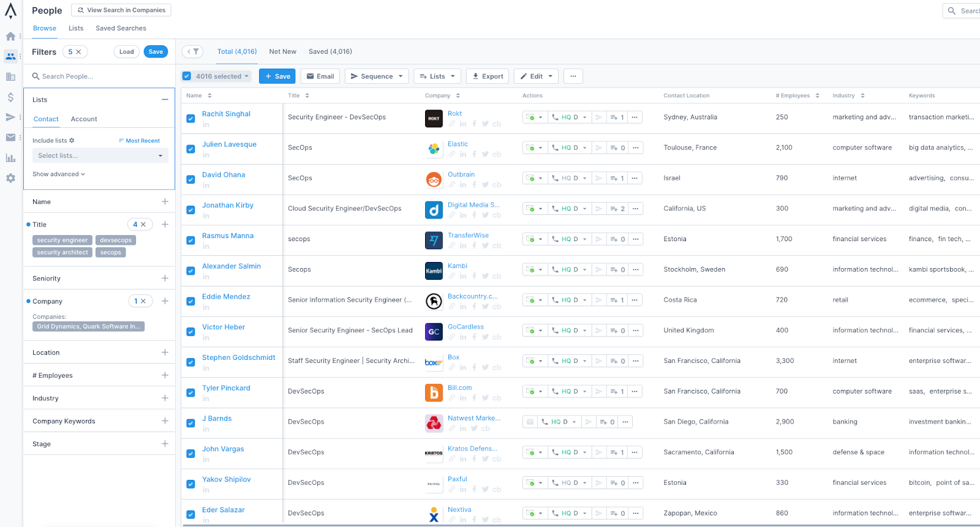Switch to the Net New tab

click(282, 51)
